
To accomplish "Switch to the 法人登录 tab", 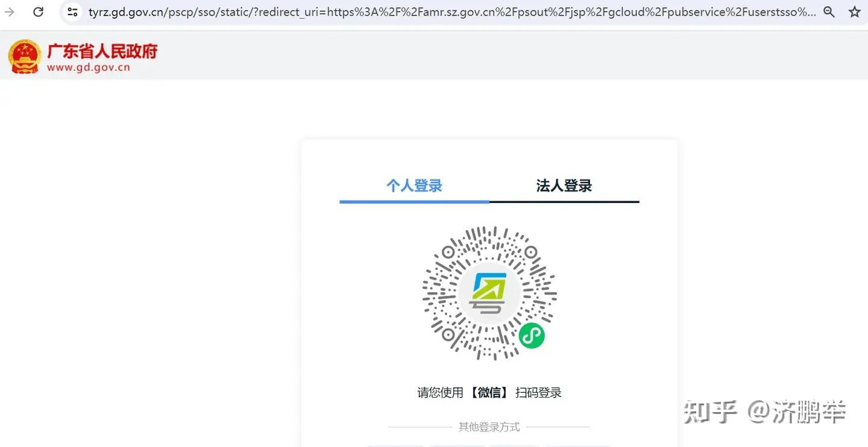I will pos(564,186).
